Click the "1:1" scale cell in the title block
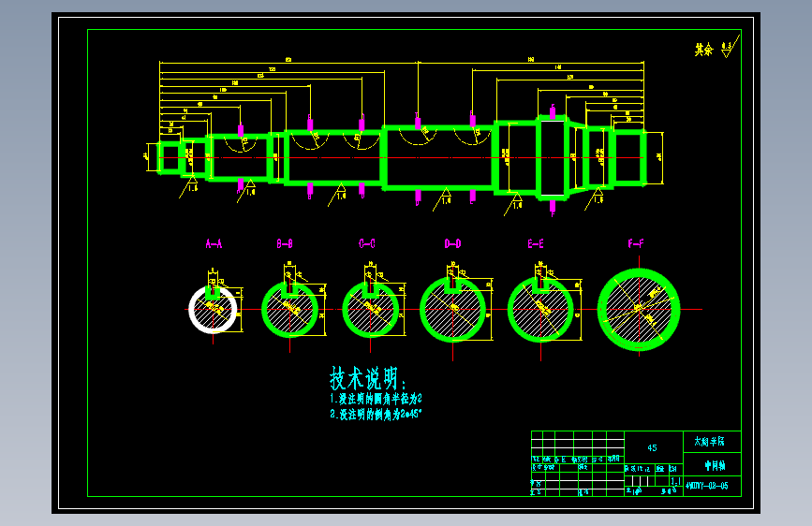 tap(676, 481)
